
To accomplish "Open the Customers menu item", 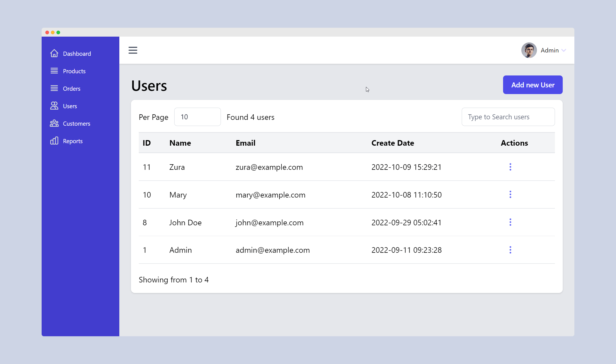I will 80,123.
